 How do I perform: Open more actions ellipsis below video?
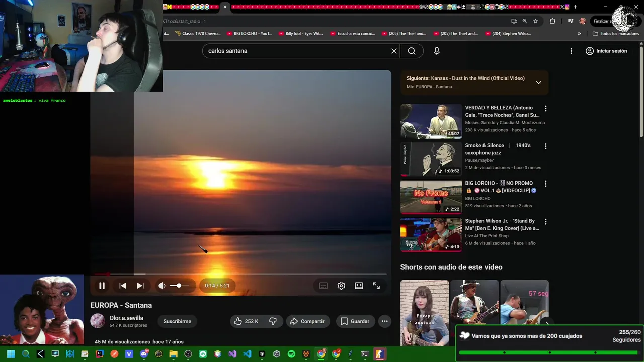pos(385,321)
